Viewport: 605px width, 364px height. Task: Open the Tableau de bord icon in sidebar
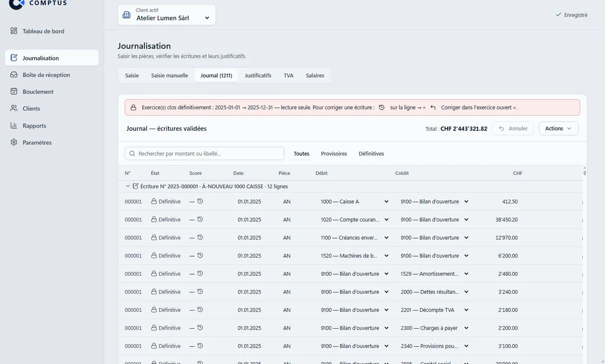14,31
